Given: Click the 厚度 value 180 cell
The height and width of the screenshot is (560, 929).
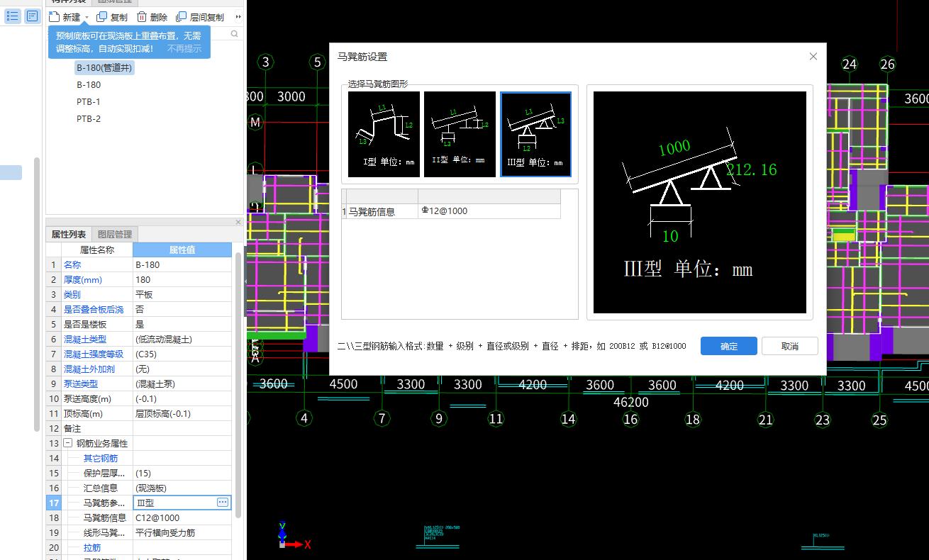Looking at the screenshot, I should point(182,279).
